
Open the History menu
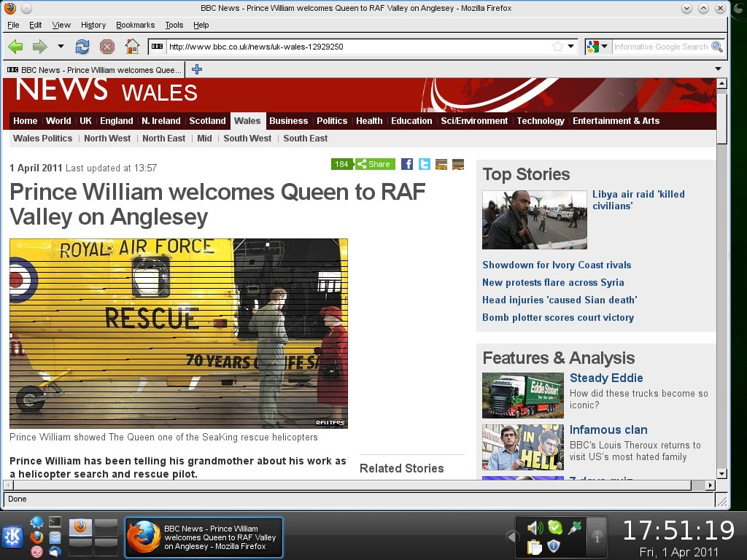pyautogui.click(x=93, y=25)
